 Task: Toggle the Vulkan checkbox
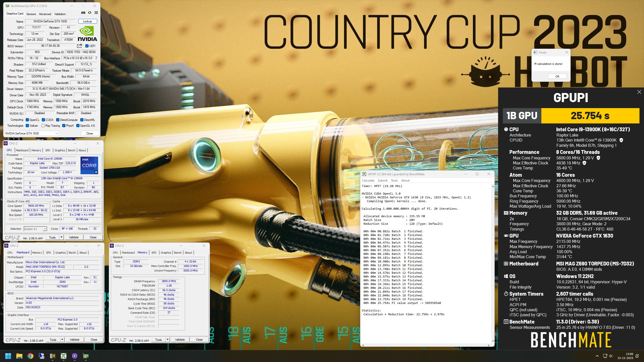pyautogui.click(x=27, y=125)
